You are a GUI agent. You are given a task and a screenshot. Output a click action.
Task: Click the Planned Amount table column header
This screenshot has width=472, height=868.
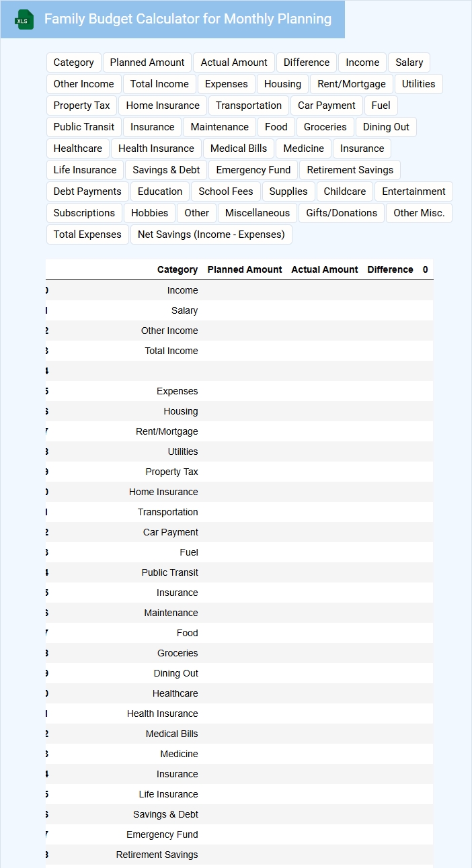pyautogui.click(x=245, y=269)
